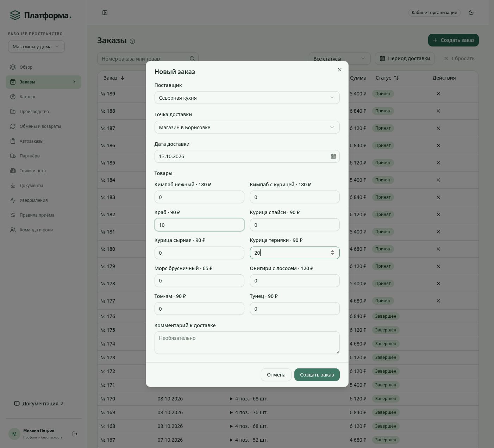
Task: Cancel order № 182 with X icon
Action: (x=438, y=214)
